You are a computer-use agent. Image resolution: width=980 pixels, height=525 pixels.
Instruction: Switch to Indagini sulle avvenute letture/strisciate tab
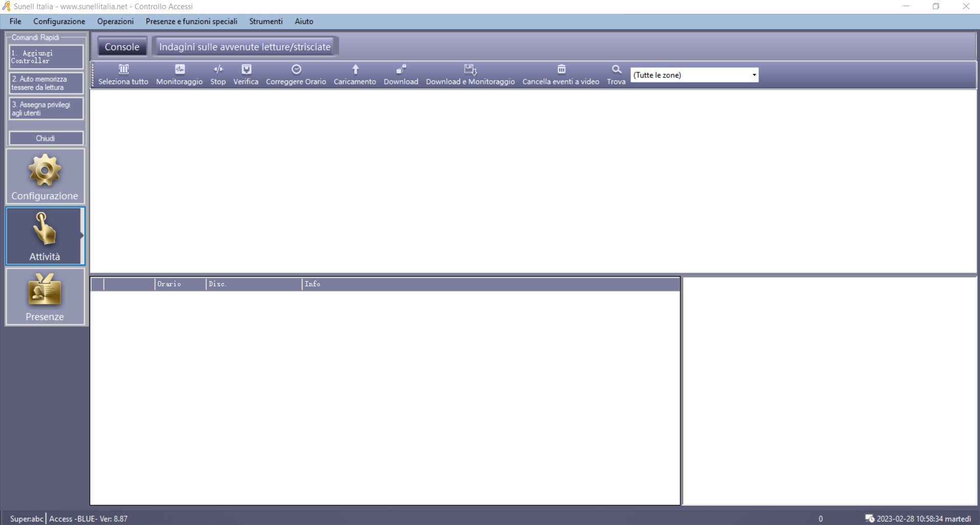coord(245,47)
